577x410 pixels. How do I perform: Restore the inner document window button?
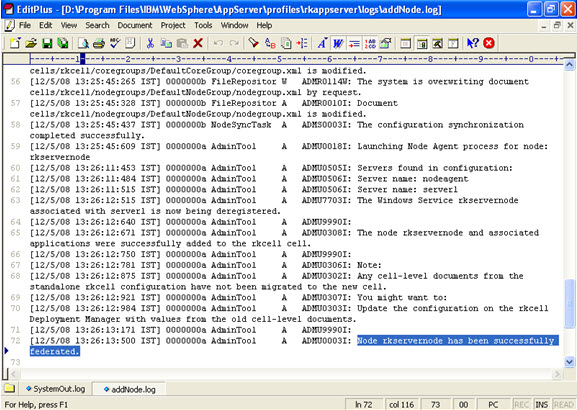pos(557,25)
